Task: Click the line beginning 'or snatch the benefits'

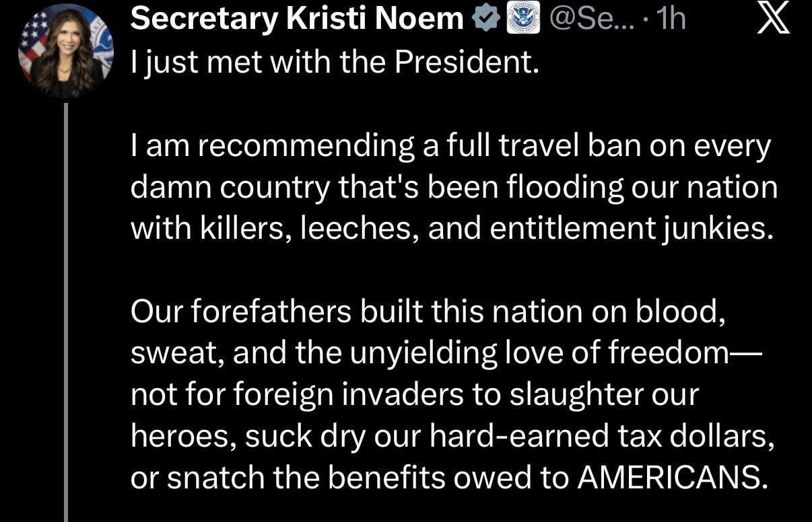Action: [448, 477]
